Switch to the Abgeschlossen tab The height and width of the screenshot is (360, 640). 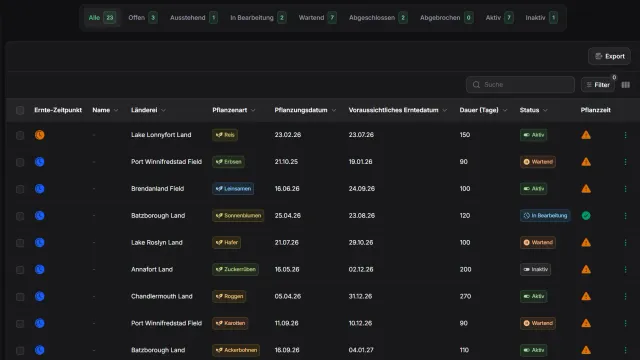point(378,18)
